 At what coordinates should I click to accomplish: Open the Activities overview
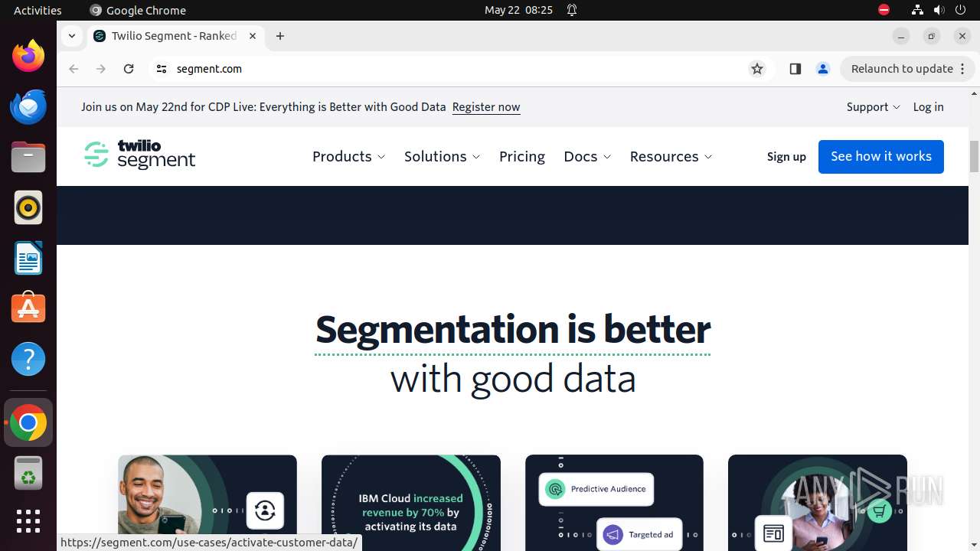pos(38,10)
